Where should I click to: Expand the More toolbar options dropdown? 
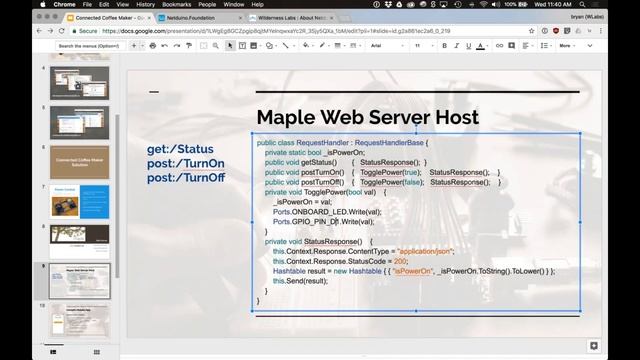point(567,46)
